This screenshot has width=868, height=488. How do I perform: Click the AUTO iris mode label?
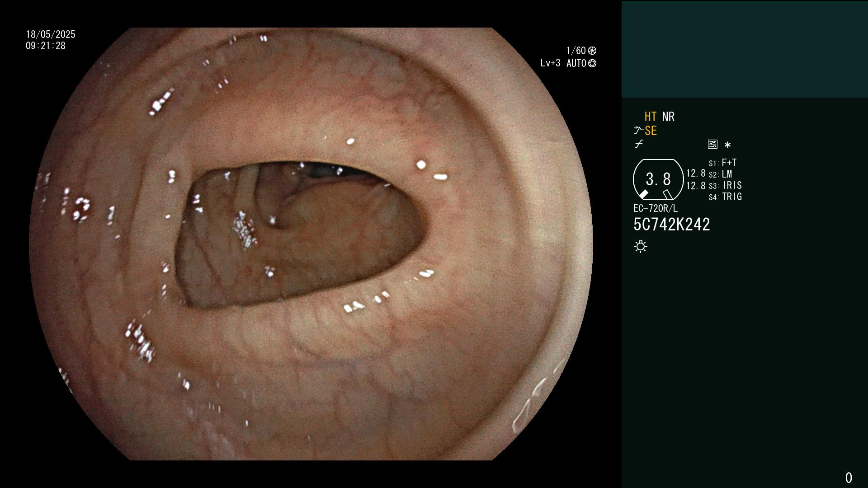576,63
